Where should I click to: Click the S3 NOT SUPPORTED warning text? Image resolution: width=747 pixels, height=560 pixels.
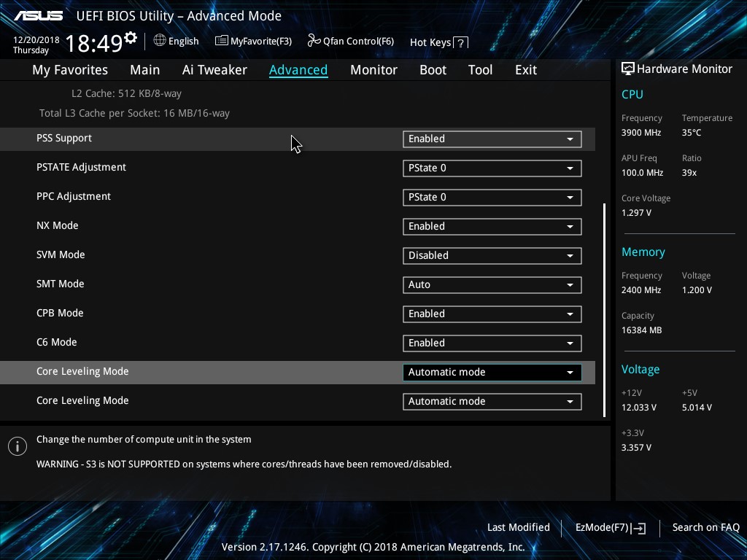click(x=244, y=464)
